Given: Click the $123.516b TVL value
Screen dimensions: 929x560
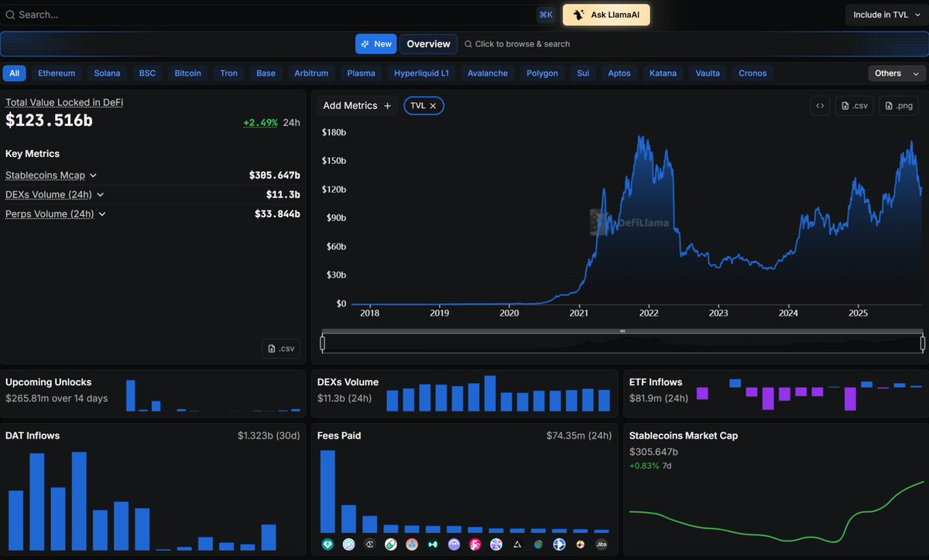Looking at the screenshot, I should click(x=49, y=121).
